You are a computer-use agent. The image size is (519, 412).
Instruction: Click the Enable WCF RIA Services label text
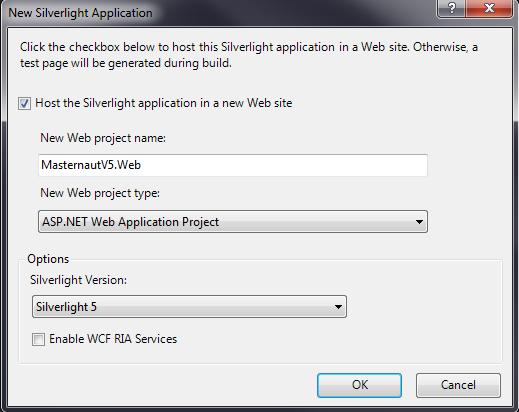[x=113, y=339]
